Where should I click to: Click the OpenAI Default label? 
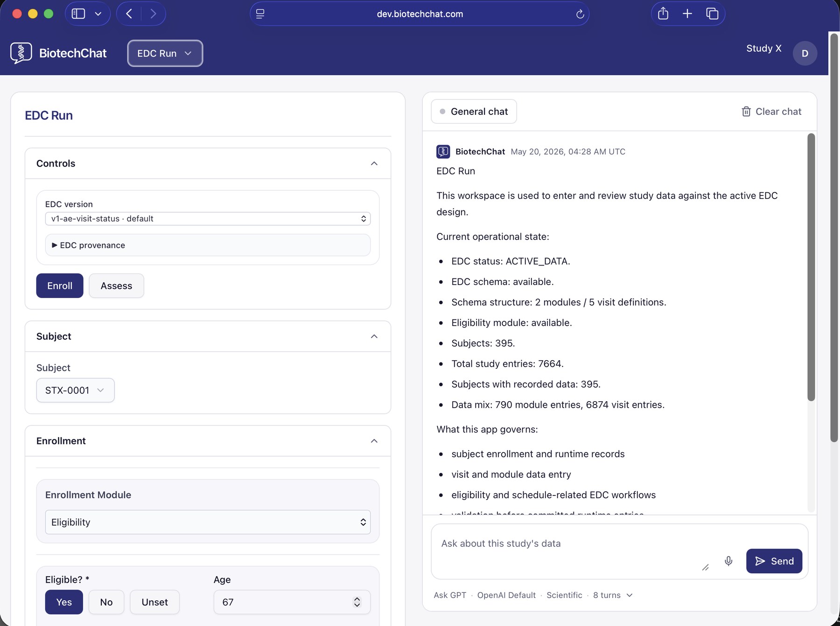506,595
